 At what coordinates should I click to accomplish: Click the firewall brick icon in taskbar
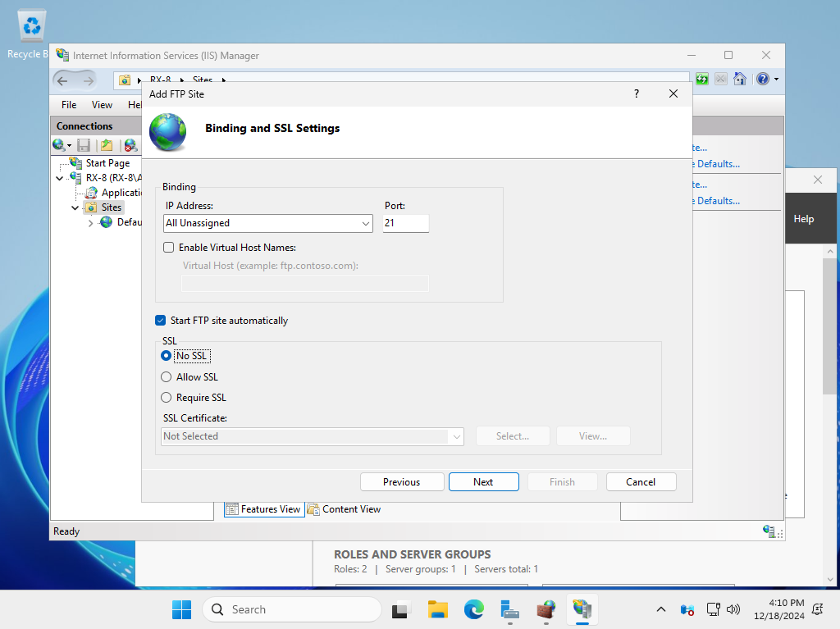(x=546, y=609)
